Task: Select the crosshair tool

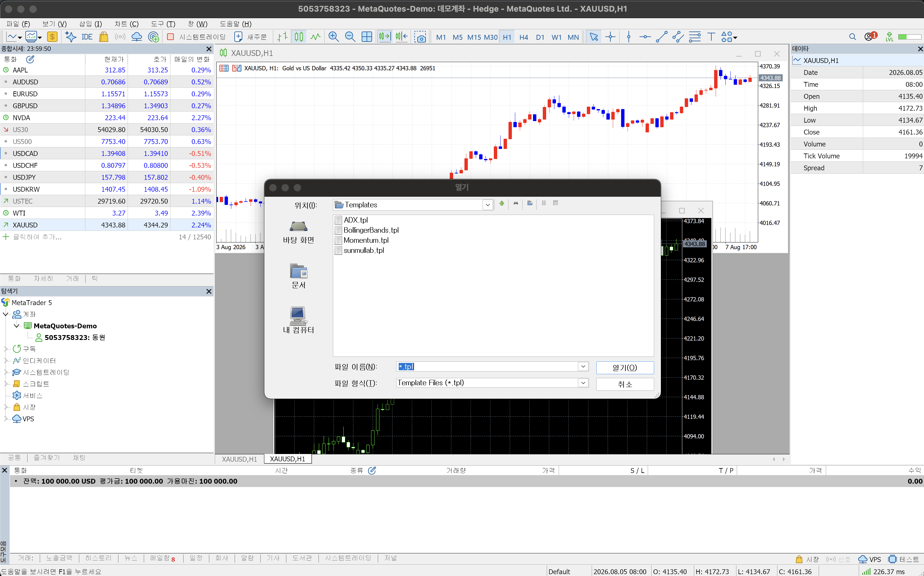Action: (x=610, y=37)
